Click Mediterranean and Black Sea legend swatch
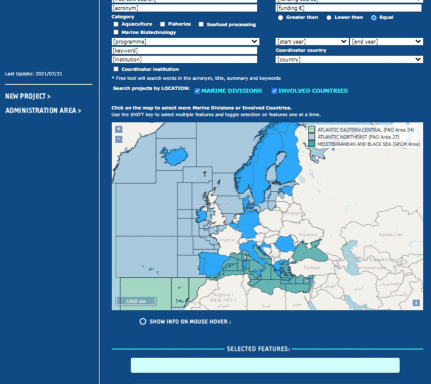431x384 pixels. tap(311, 144)
